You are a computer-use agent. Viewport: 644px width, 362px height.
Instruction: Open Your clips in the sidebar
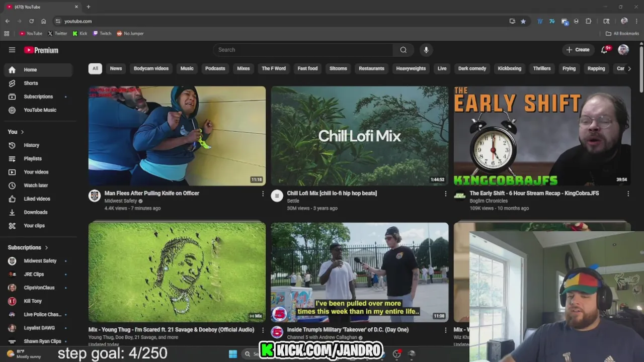pyautogui.click(x=38, y=226)
